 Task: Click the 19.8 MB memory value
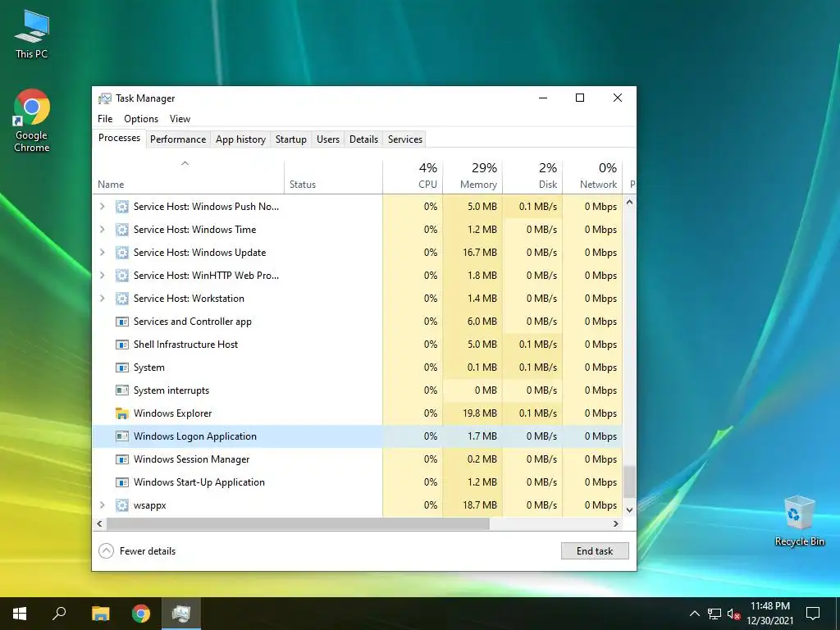(479, 413)
